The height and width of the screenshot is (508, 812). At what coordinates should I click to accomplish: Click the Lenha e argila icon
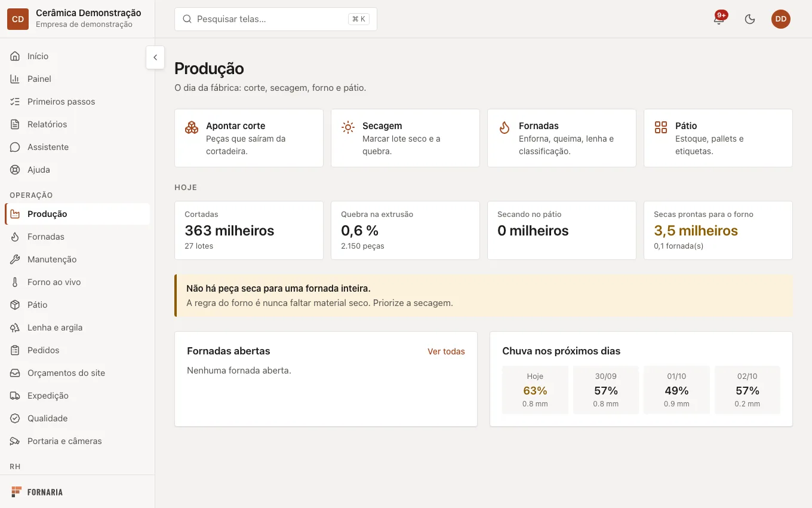[16, 328]
